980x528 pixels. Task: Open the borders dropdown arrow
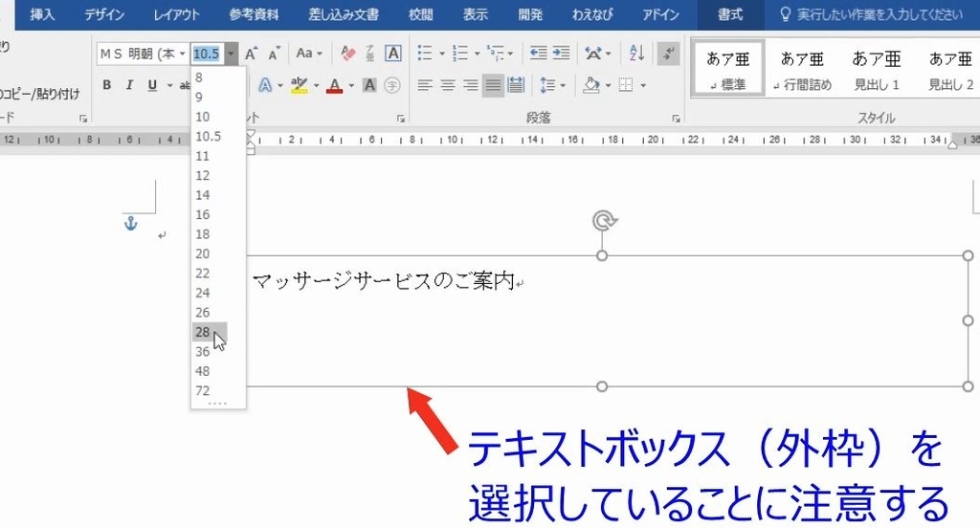[643, 85]
